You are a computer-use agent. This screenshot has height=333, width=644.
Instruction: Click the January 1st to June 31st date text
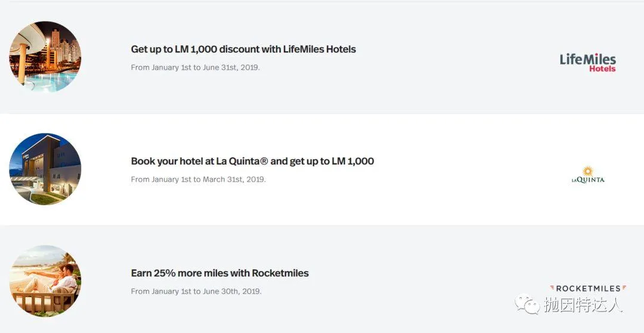[195, 67]
